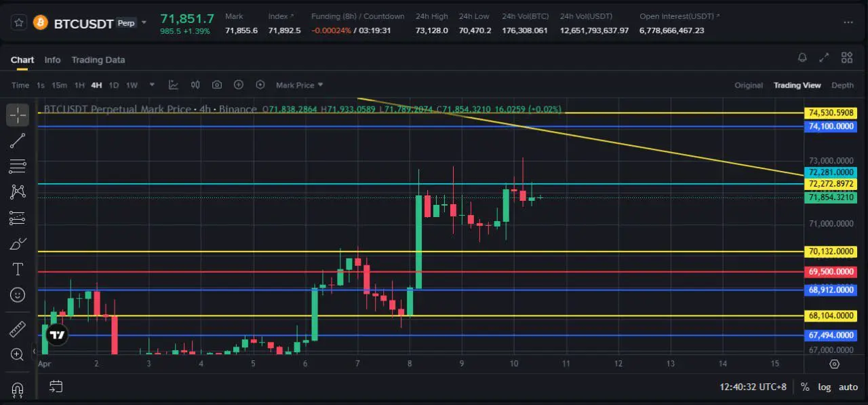Open chart settings hexagon icon

[x=260, y=85]
